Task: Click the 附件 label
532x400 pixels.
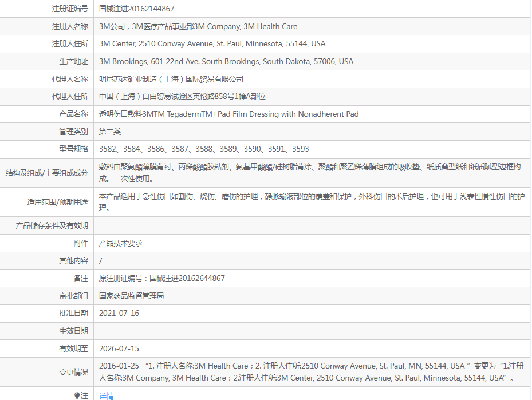Action: tap(81, 243)
